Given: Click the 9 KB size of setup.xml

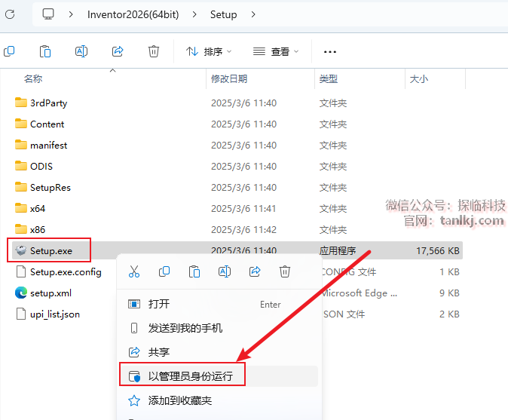Looking at the screenshot, I should (x=449, y=293).
